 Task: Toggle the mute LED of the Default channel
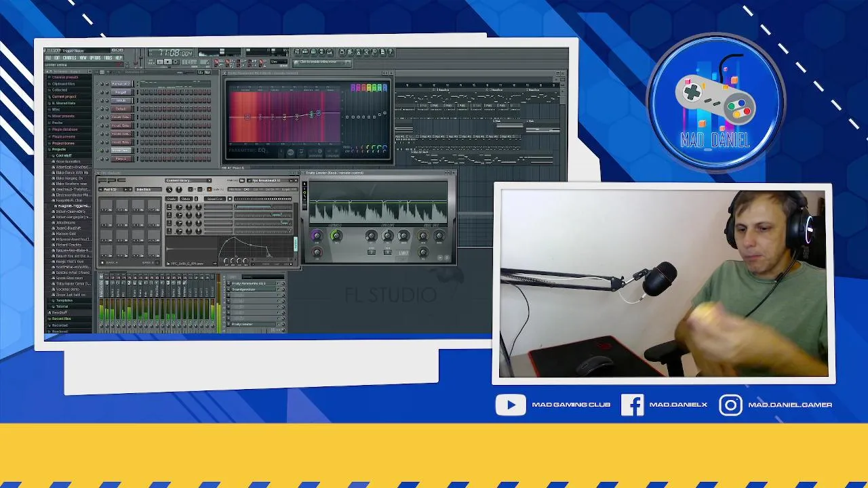point(97,109)
